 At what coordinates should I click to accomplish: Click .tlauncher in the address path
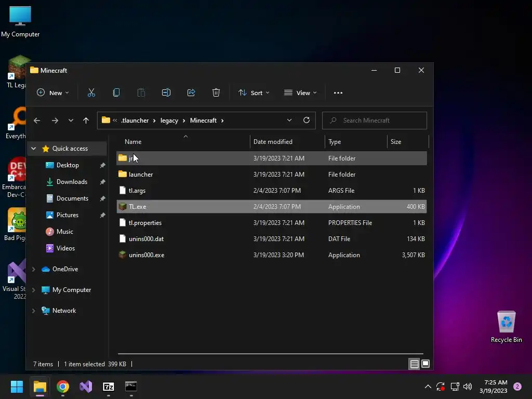click(135, 121)
